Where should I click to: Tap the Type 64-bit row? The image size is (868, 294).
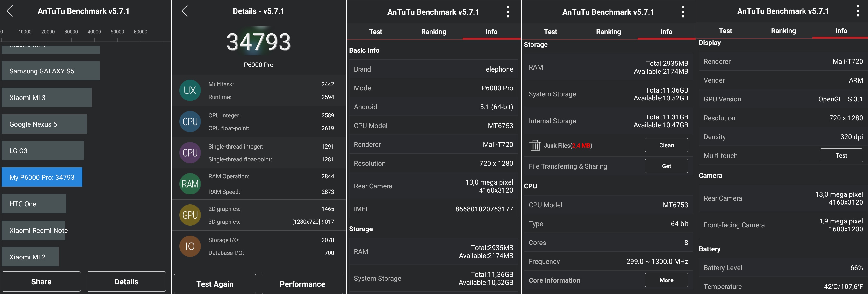click(608, 224)
